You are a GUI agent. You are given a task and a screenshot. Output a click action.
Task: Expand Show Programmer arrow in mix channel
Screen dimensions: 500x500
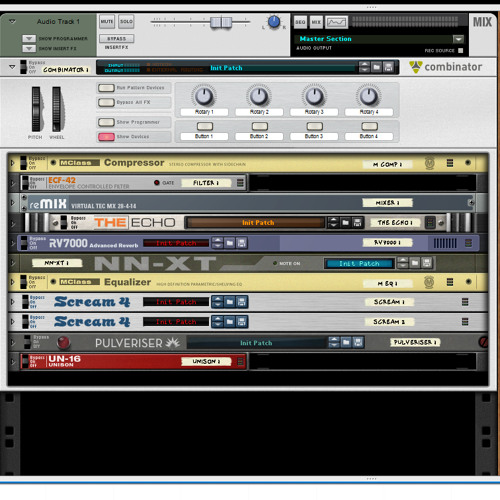(29, 39)
